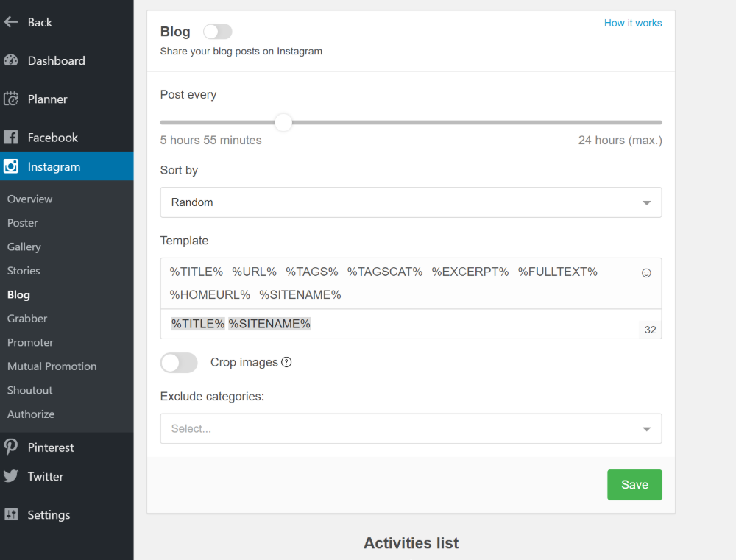Open the How it works link
Screen dimensions: 736x560
click(x=633, y=23)
